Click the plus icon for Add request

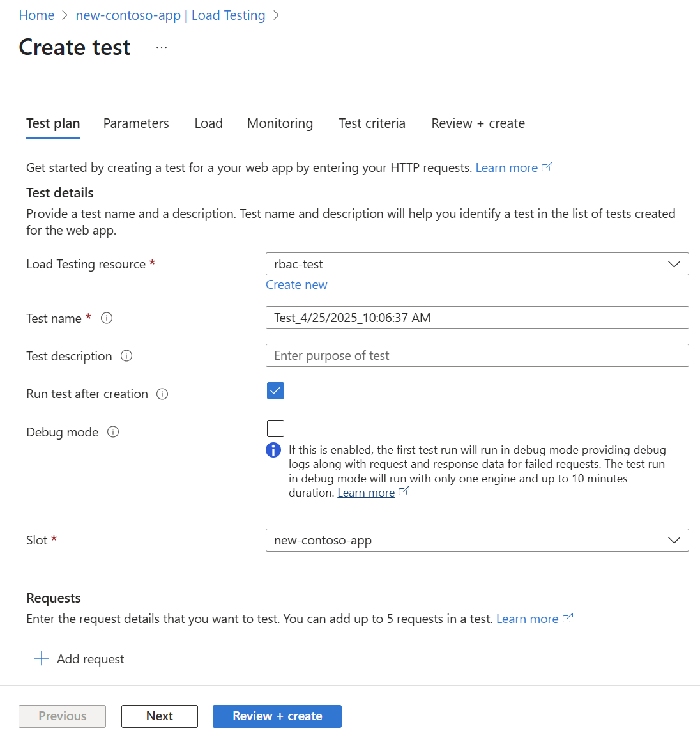point(42,659)
